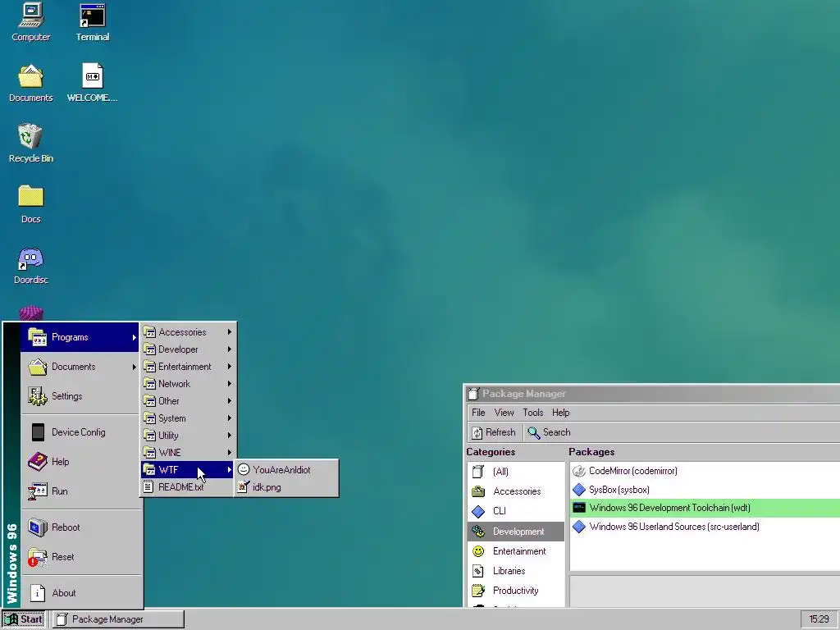The image size is (840, 630).
Task: Open the Computer desktop icon
Action: 30,22
